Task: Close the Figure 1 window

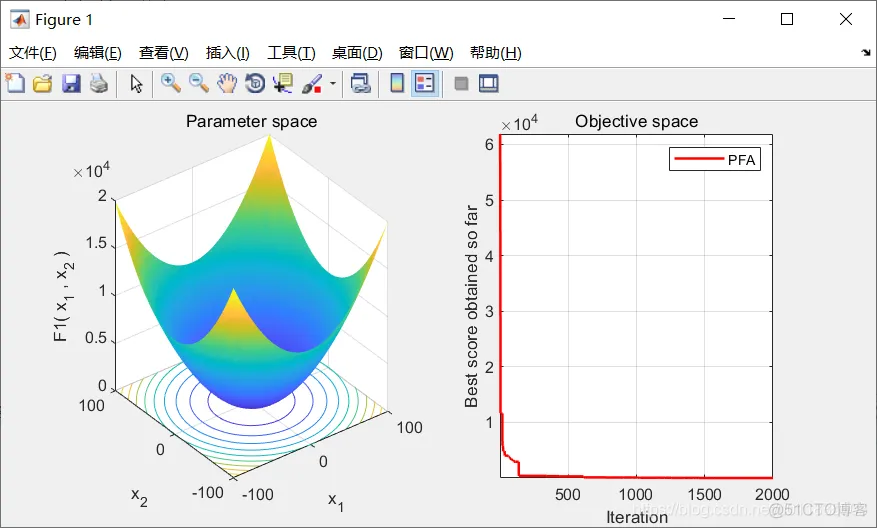Action: 846,19
